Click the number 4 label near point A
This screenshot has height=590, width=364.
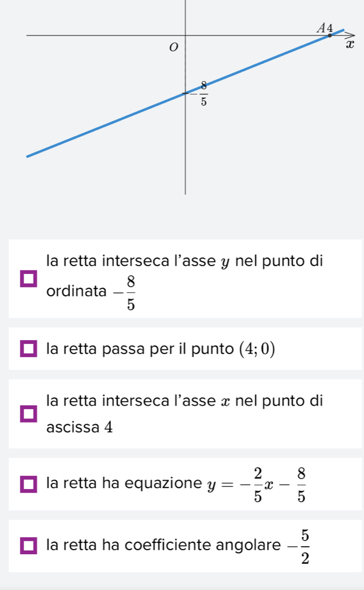click(x=330, y=27)
